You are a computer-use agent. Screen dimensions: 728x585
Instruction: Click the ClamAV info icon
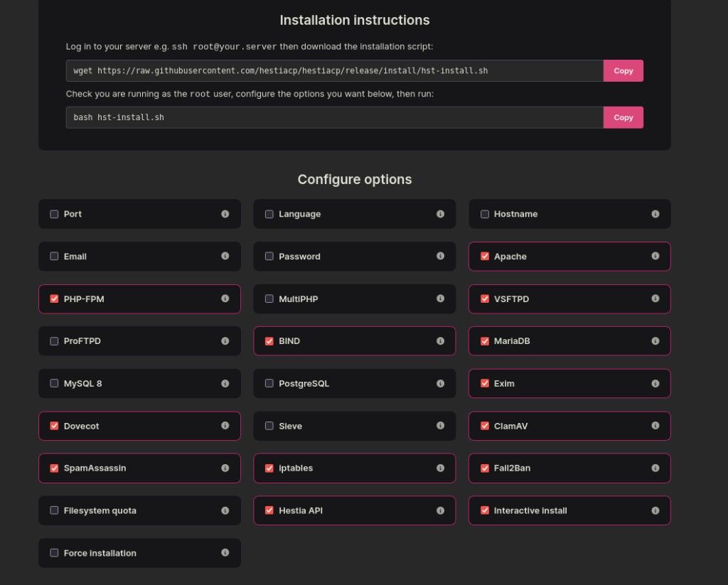coord(655,426)
